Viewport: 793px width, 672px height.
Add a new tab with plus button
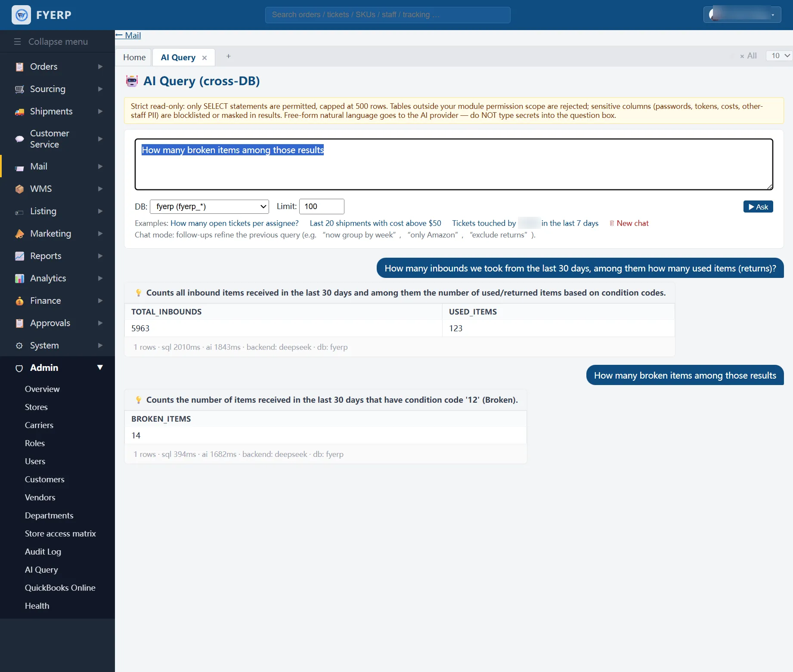point(229,56)
